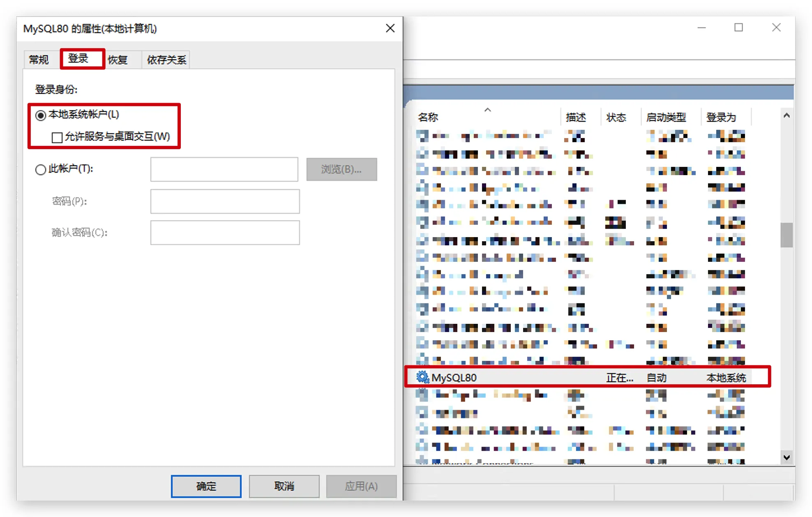This screenshot has width=812, height=517.
Task: Select the 本地系统帐户(L) radio button
Action: click(41, 115)
